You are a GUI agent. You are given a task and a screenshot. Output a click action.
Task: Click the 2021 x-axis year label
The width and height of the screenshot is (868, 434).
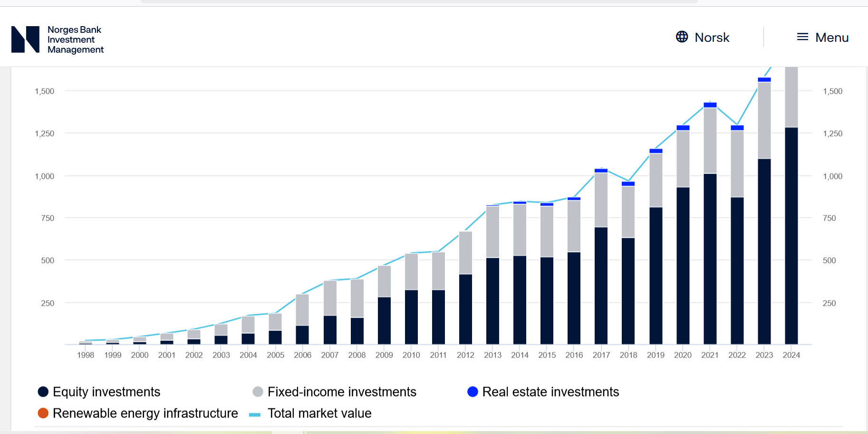710,355
